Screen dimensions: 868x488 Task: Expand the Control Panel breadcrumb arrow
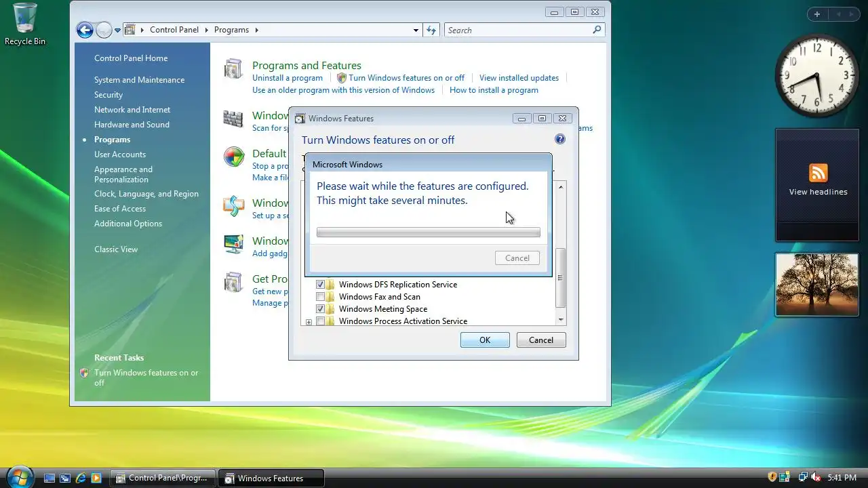coord(207,30)
